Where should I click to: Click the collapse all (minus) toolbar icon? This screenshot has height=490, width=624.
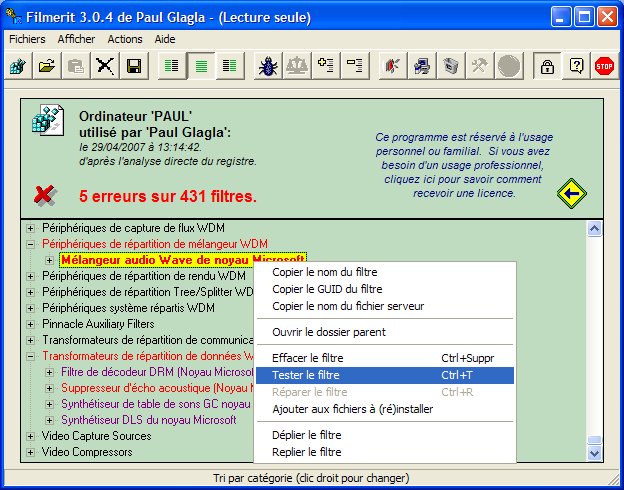[355, 66]
